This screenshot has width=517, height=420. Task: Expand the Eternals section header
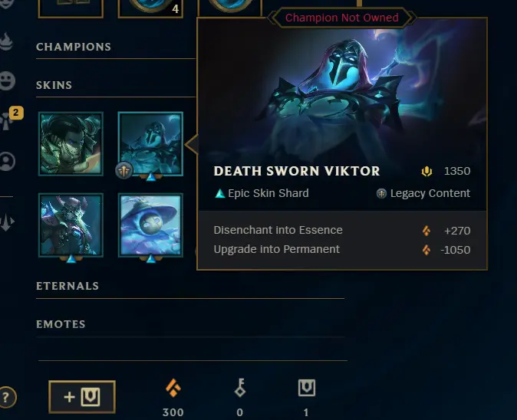click(x=68, y=286)
